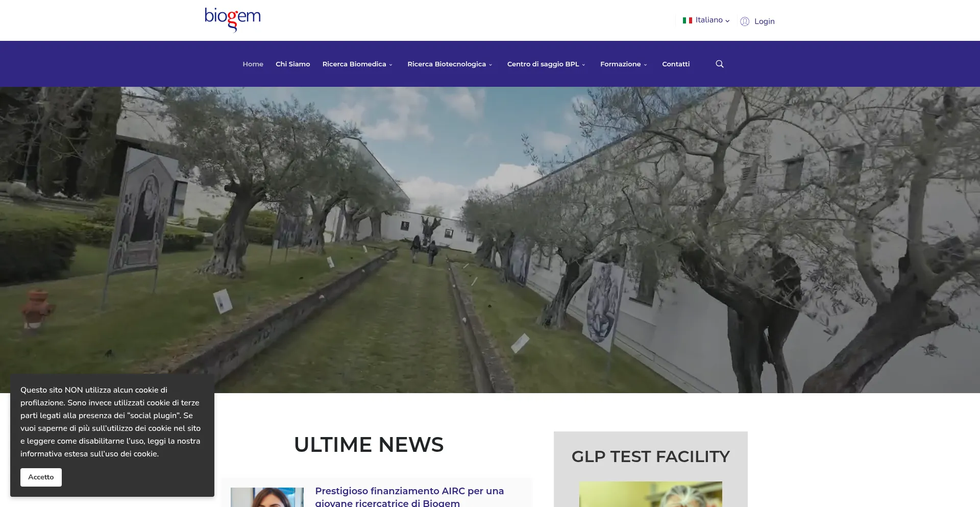Click the biogem logo
This screenshot has width=980, height=507.
pyautogui.click(x=232, y=20)
